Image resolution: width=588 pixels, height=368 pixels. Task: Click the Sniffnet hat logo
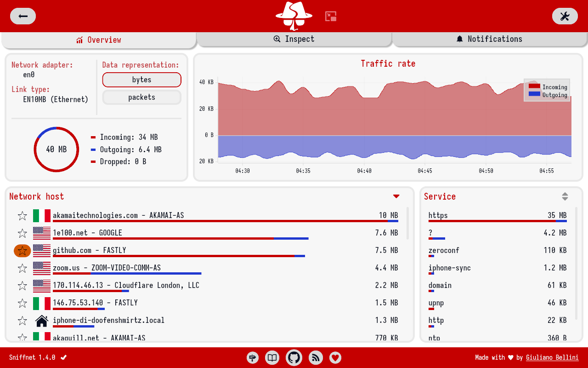294,16
